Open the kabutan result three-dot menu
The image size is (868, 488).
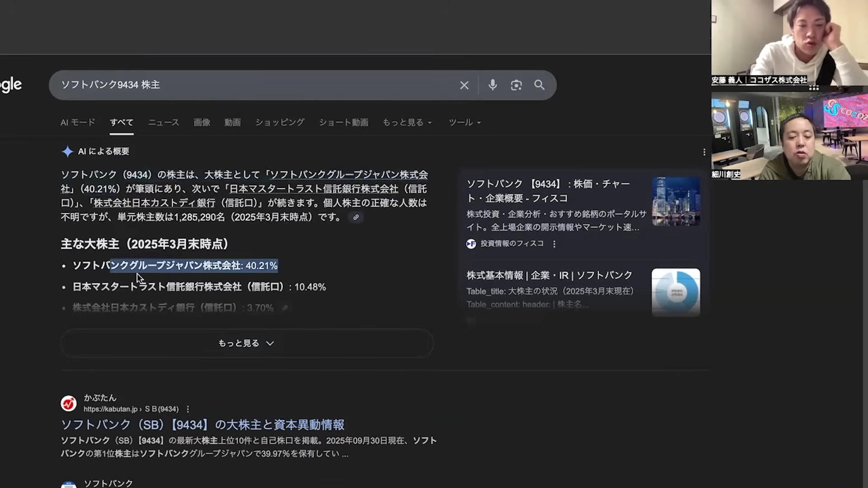188,409
